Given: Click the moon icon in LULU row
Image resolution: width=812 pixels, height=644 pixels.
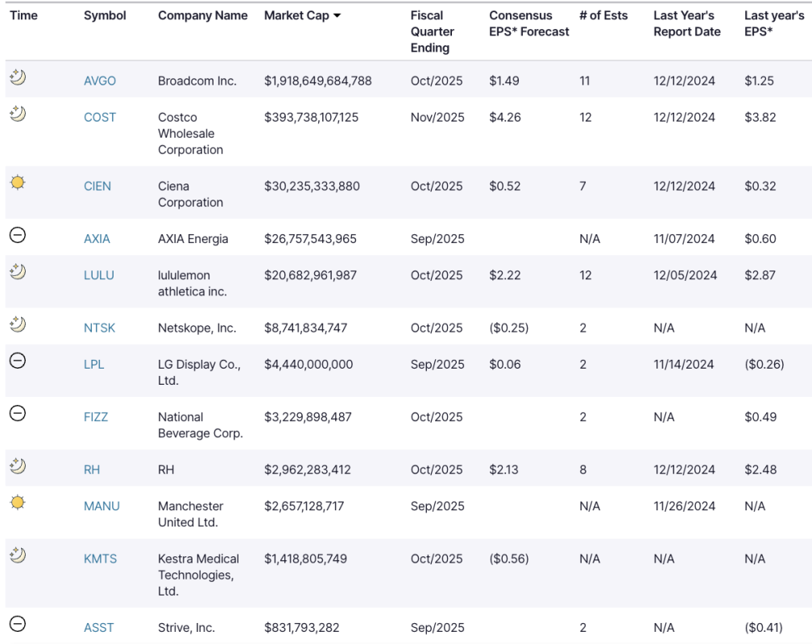Looking at the screenshot, I should pos(17,271).
